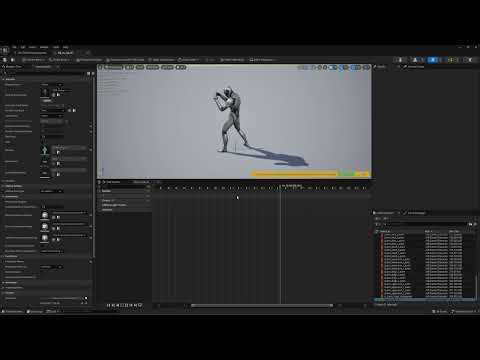
Task: Open the LOD Auto dropdown
Action: click(167, 67)
